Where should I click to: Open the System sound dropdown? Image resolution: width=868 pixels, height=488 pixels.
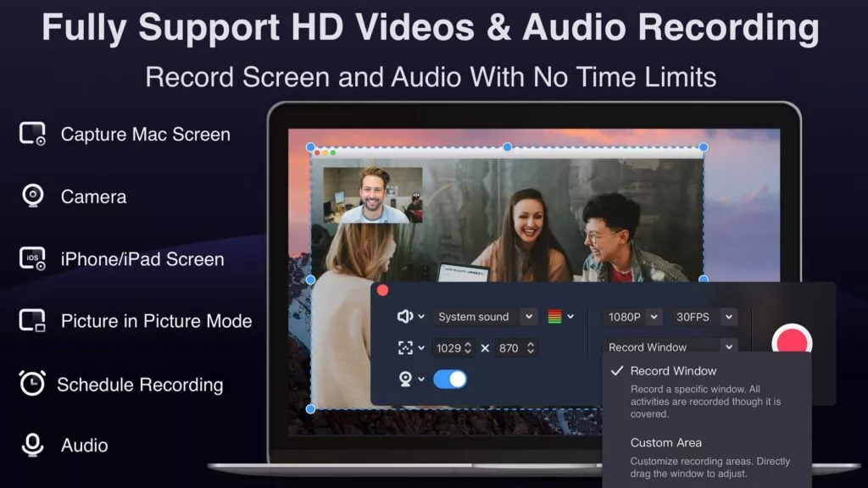point(485,317)
